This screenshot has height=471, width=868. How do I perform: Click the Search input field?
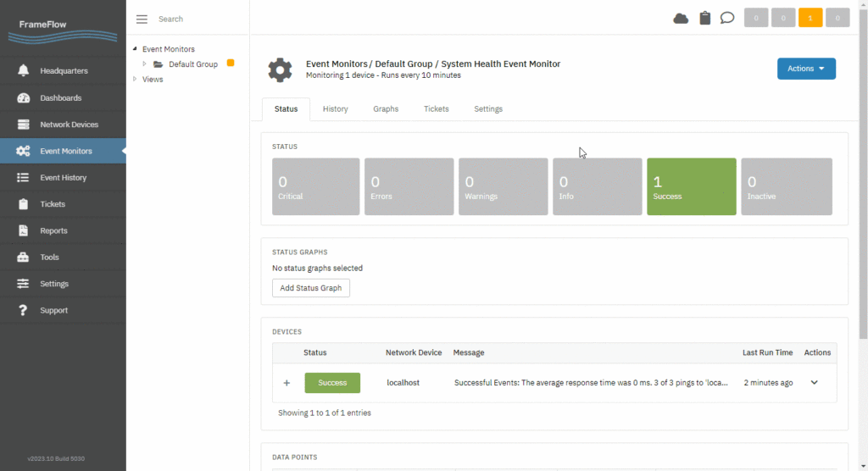[x=199, y=19]
